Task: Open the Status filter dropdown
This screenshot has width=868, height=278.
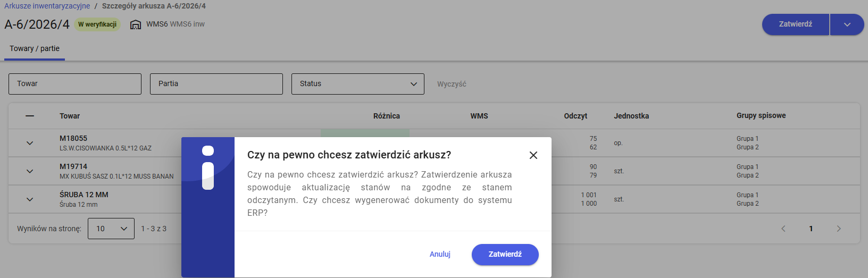Action: [357, 84]
